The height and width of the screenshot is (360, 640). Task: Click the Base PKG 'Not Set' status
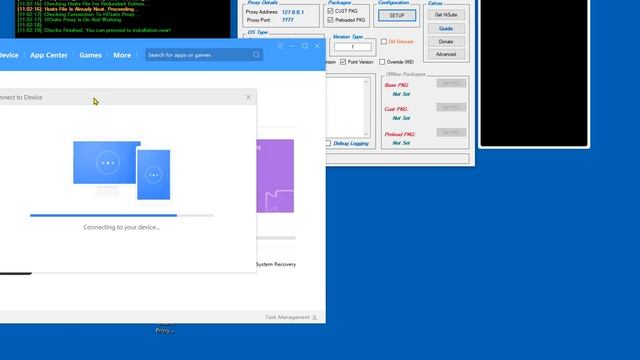pos(401,94)
